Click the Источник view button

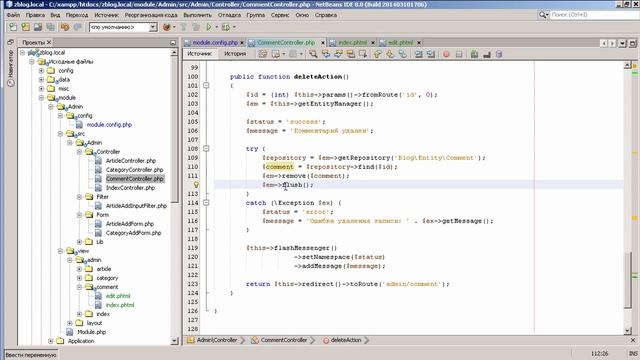pos(200,54)
